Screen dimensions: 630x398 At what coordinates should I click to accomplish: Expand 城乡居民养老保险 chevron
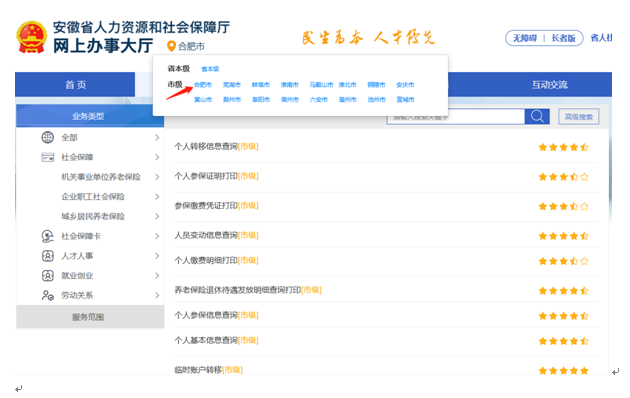pos(157,216)
